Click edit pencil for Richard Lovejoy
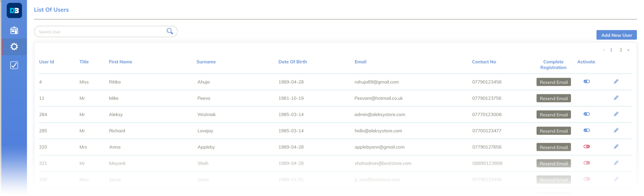This screenshot has width=644, height=196. tap(616, 130)
